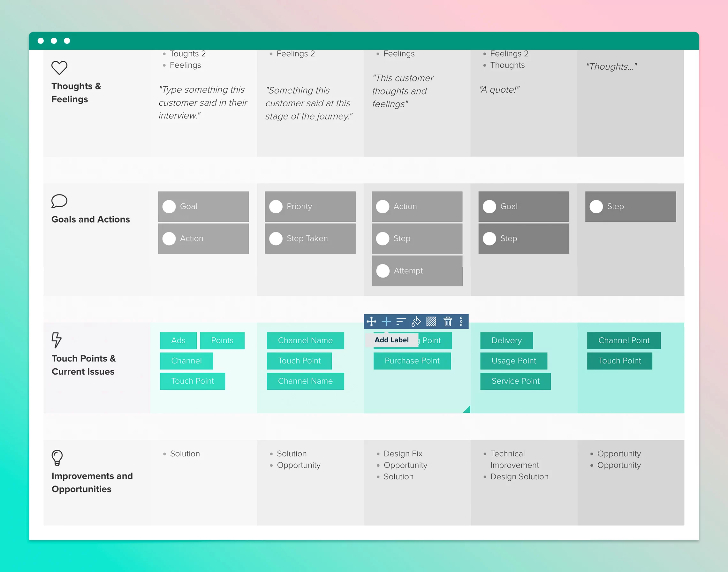Open the three-dot more options menu
Image resolution: width=728 pixels, height=572 pixels.
click(461, 322)
